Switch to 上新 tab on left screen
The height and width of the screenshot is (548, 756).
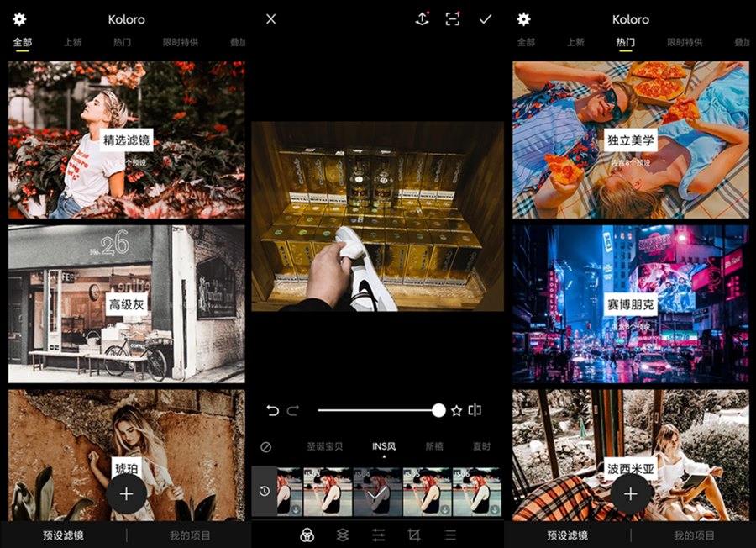(71, 42)
